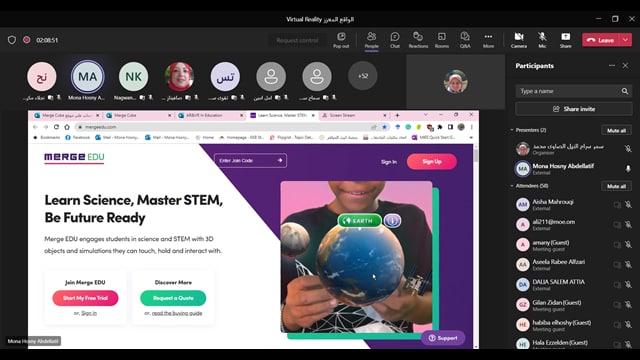Click habiba elhoshy (Guest) mic icon

pos(628,324)
